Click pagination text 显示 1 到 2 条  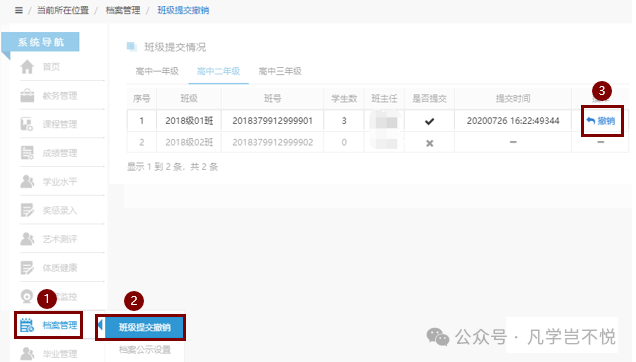coord(155,167)
